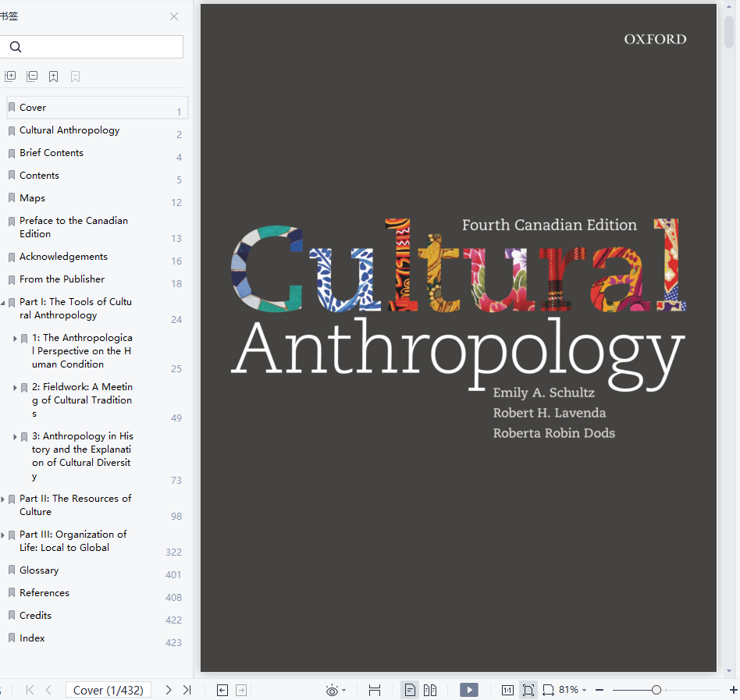Open the eye protection mode dropdown
The image size is (740, 700).
[344, 690]
